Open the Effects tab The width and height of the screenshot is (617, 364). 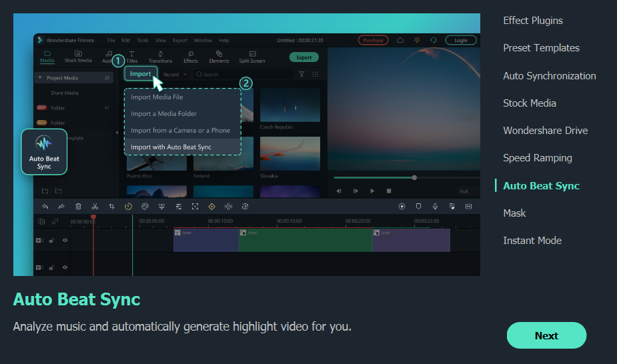pos(191,57)
